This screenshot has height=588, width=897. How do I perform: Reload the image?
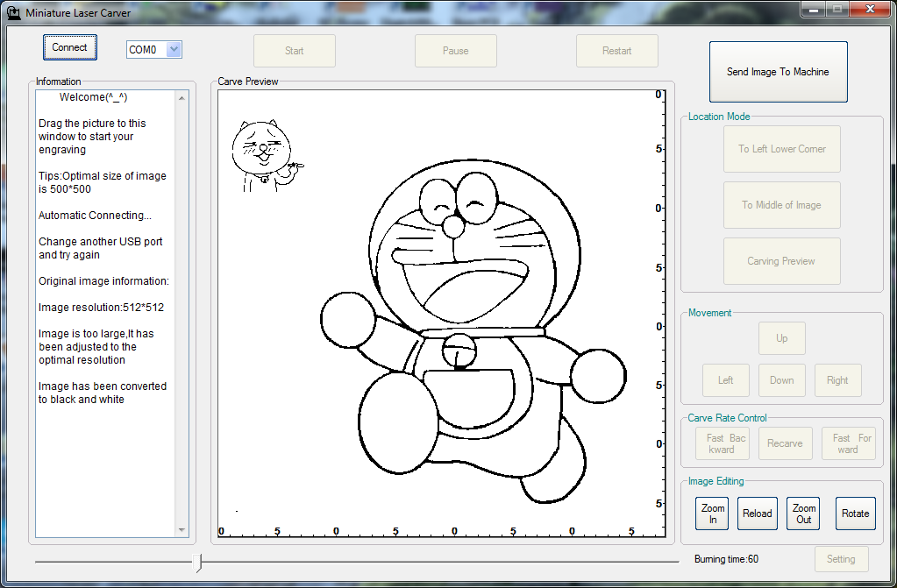point(757,513)
